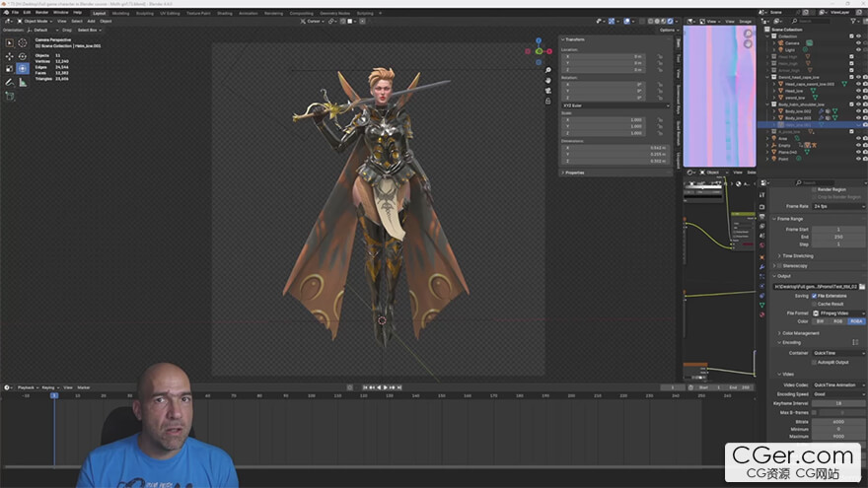Hide Head_low object with eye icon

[x=858, y=91]
